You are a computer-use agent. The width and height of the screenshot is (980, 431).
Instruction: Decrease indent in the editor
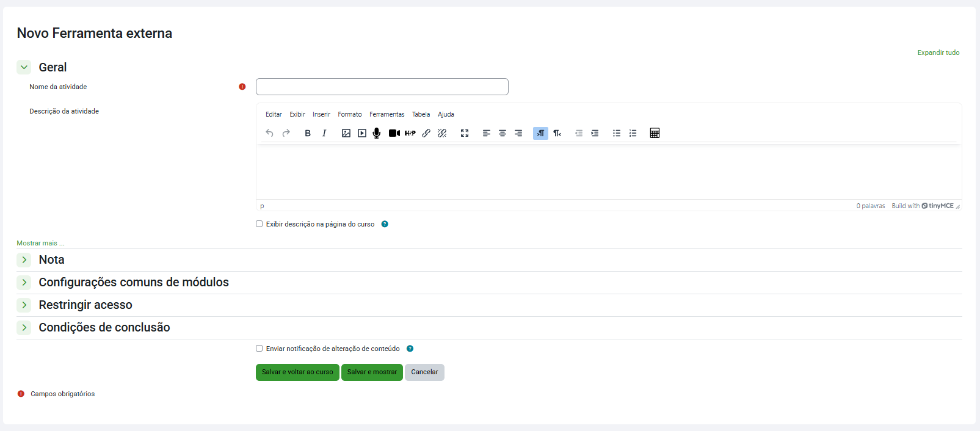point(579,133)
